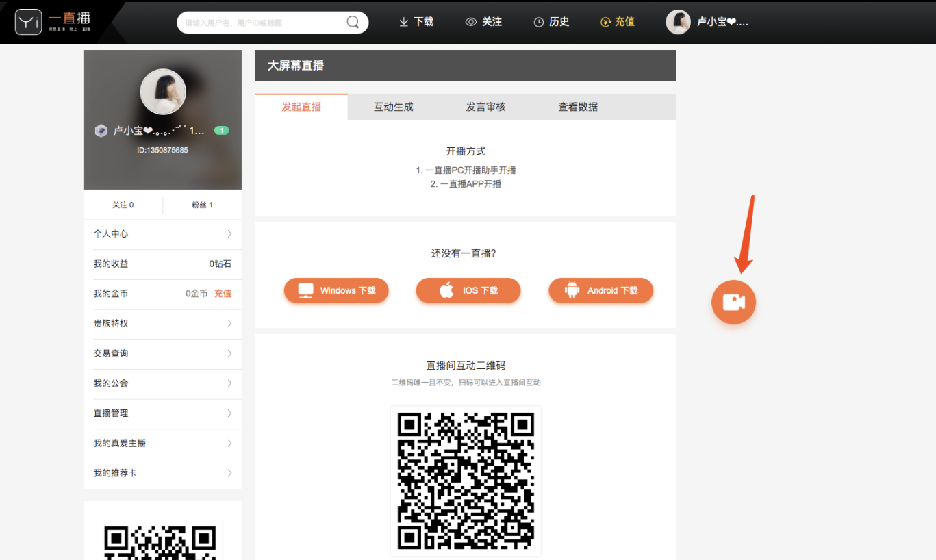The height and width of the screenshot is (560, 936).
Task: Open 我的收益 in the sidebar
Action: (x=162, y=264)
